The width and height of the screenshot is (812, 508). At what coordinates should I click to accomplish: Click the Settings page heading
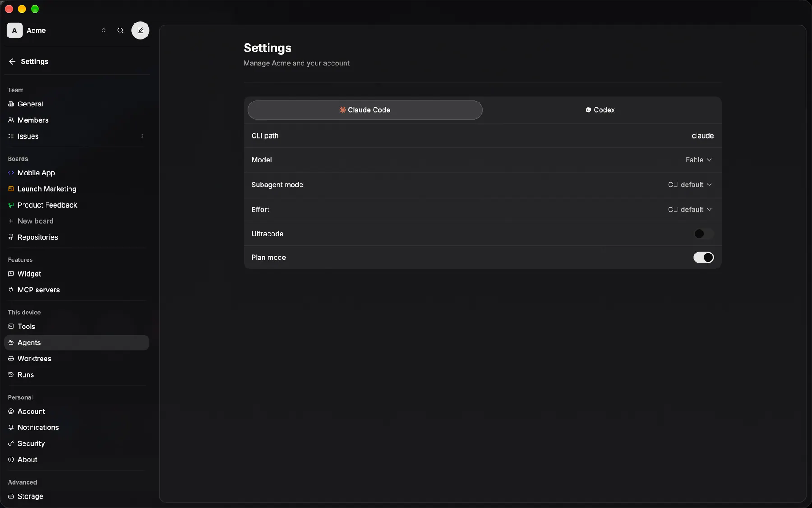point(268,48)
